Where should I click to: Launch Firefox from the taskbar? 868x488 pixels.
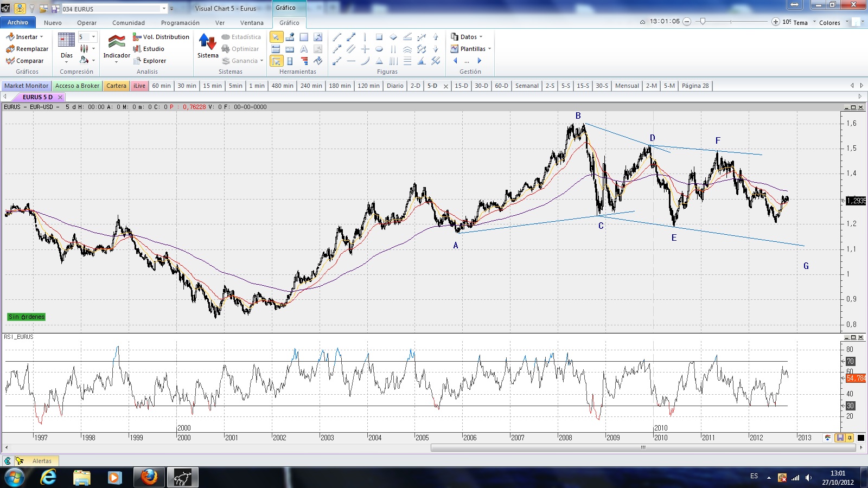[x=149, y=477]
